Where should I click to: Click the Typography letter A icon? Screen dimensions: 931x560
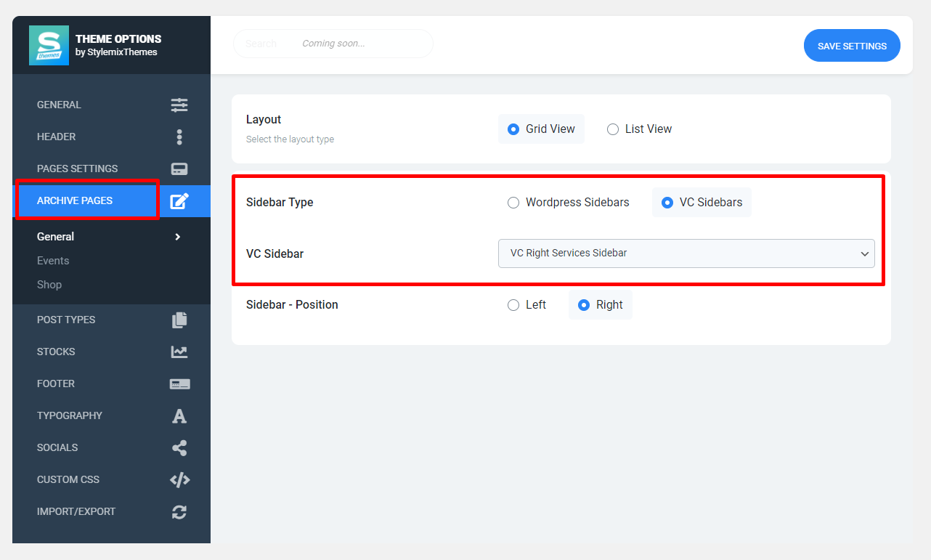179,415
